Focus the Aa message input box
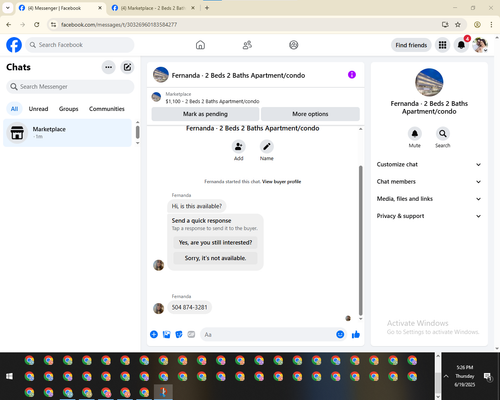The height and width of the screenshot is (400, 500). [269, 334]
